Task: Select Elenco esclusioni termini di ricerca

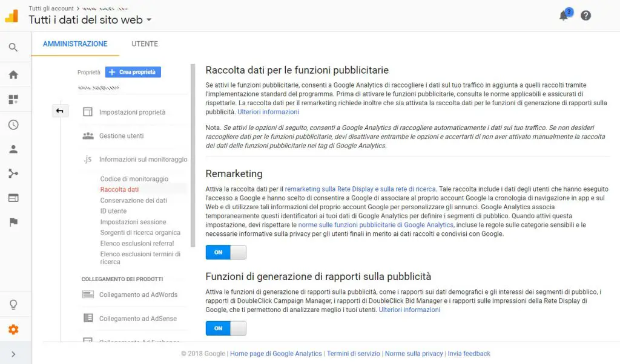Action: 140,258
